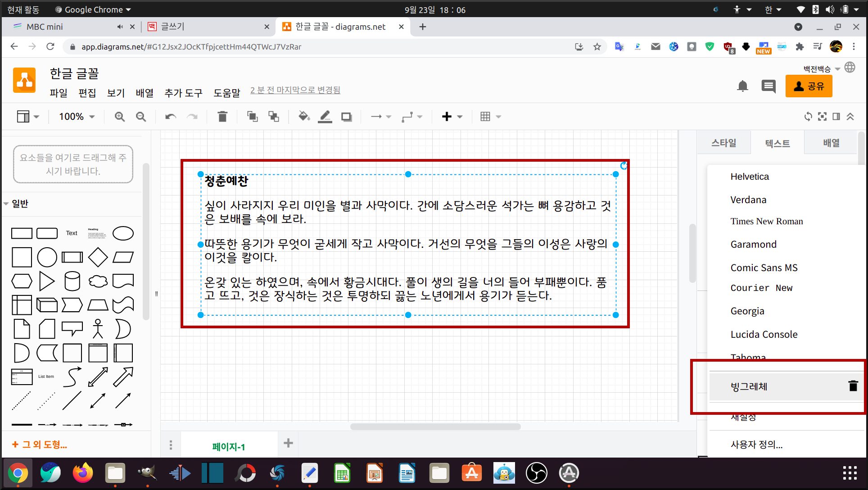Screen dimensions: 868x490
Task: Delete the 빙그레체 custom font entry
Action: click(853, 386)
